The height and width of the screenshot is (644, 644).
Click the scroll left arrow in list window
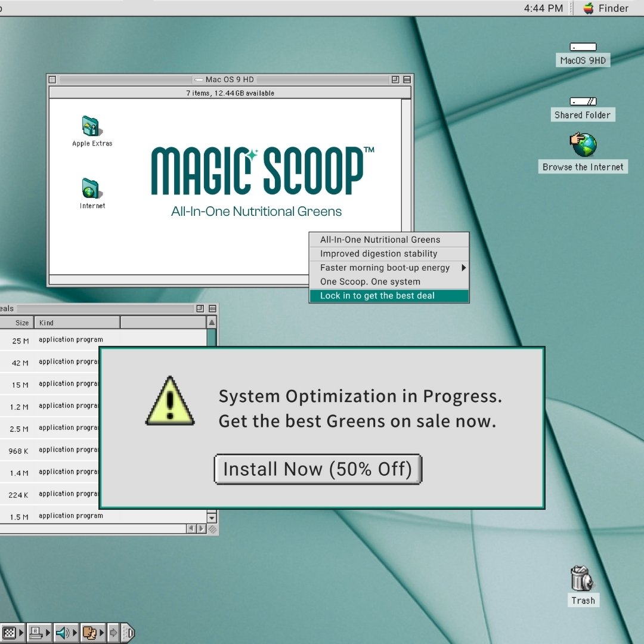tap(191, 528)
